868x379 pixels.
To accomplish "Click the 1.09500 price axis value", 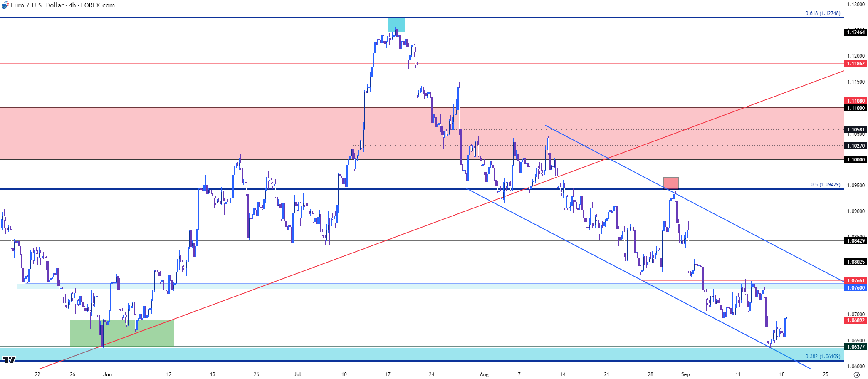I will [x=856, y=185].
